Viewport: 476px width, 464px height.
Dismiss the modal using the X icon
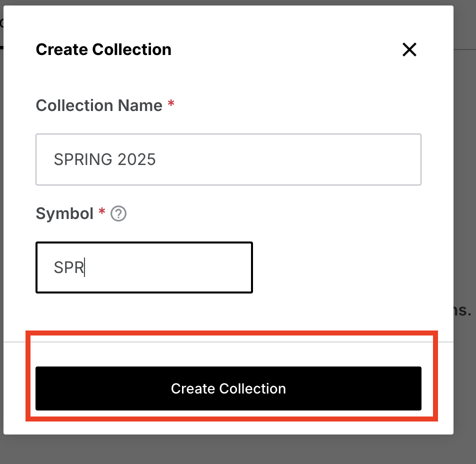(x=409, y=49)
